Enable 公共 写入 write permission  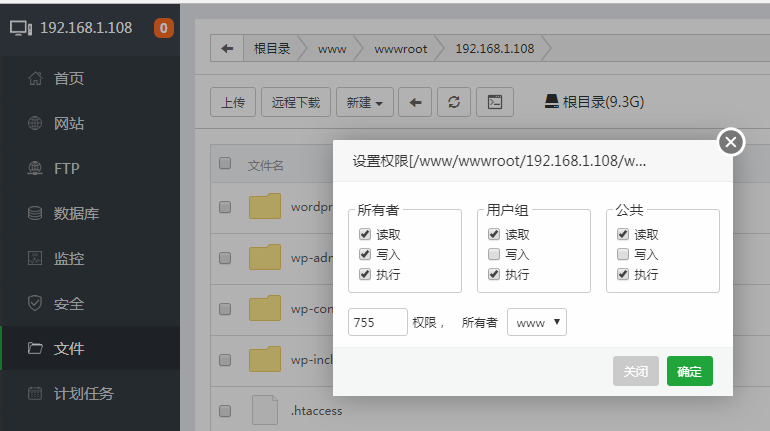click(x=623, y=254)
